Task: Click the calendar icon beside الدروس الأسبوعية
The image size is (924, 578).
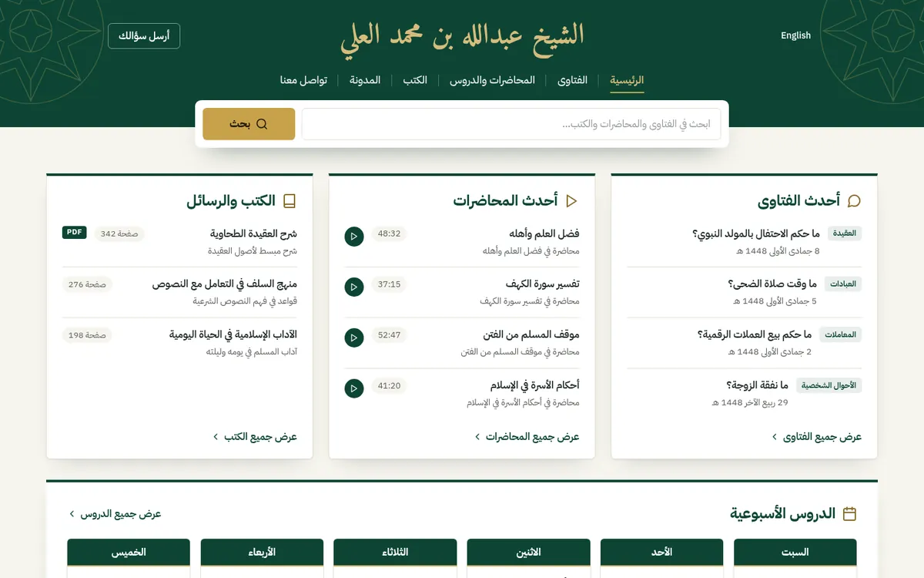Action: coord(850,513)
